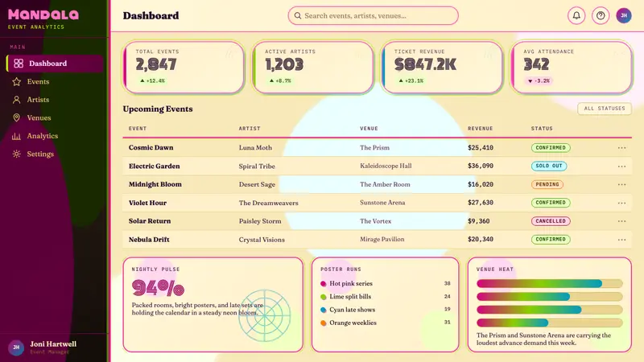644x362 pixels.
Task: Click the Pending status badge
Action: (x=547, y=184)
